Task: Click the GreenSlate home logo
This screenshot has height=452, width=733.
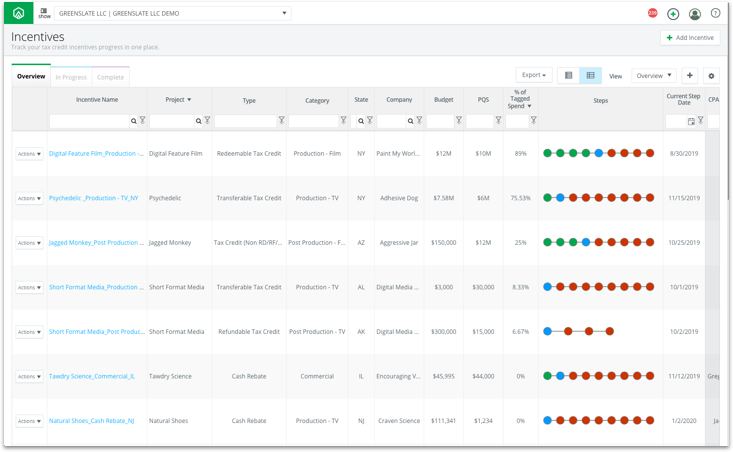Action: 18,13
